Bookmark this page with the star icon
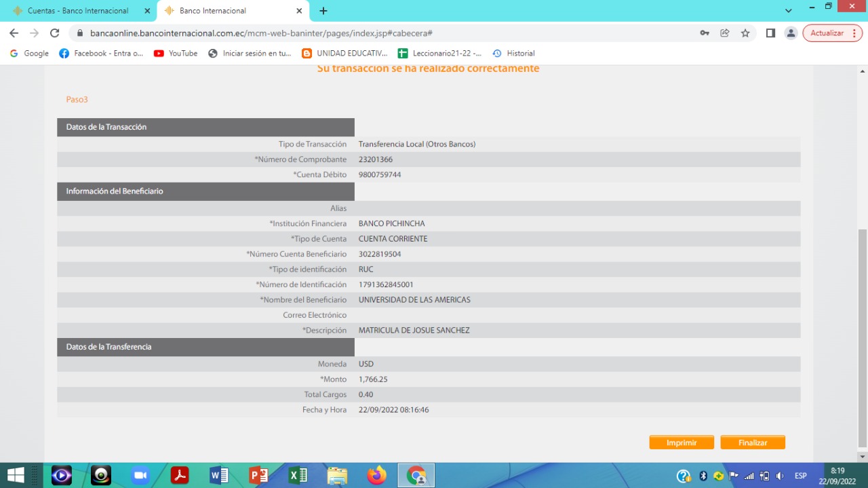Viewport: 868px width, 488px height. (745, 33)
